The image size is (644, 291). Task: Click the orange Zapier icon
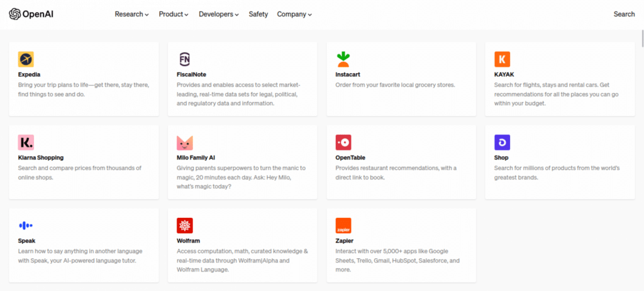(343, 225)
